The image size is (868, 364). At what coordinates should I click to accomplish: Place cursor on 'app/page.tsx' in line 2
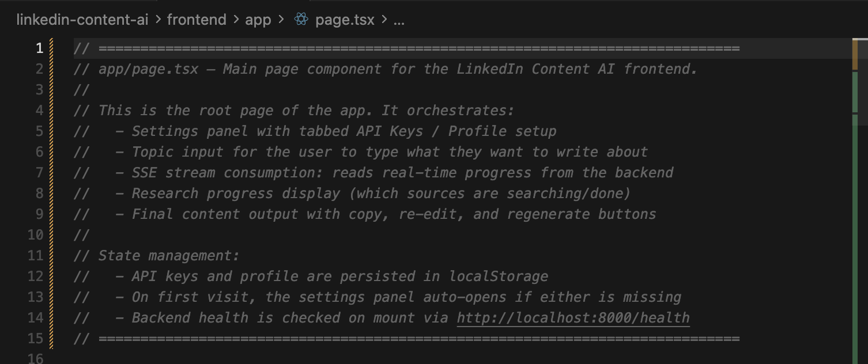[148, 69]
